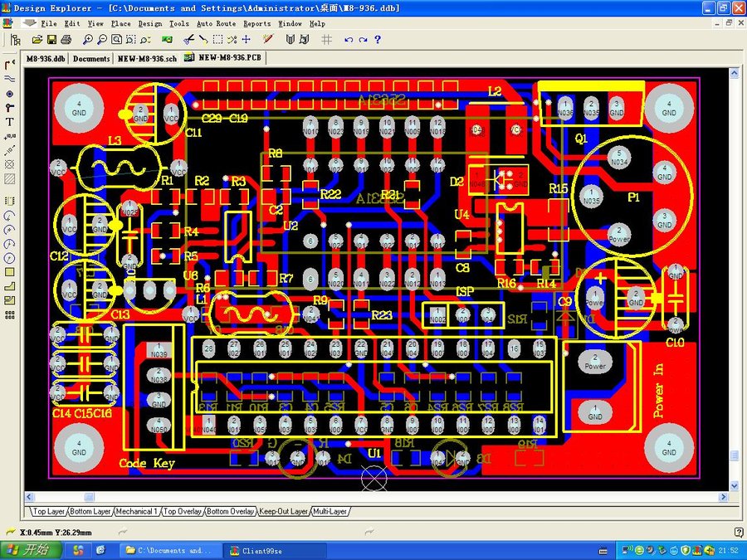Open the Place menu
The height and width of the screenshot is (560, 747).
[x=121, y=23]
